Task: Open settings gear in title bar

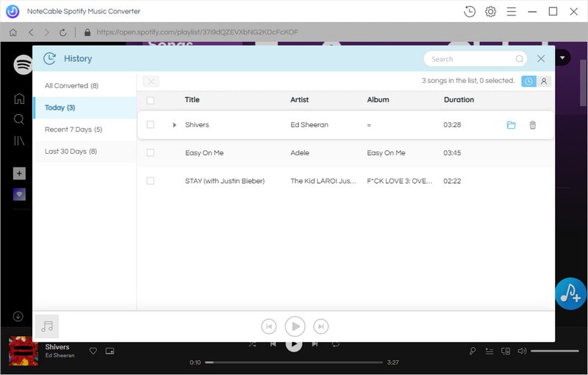Action: pos(490,12)
